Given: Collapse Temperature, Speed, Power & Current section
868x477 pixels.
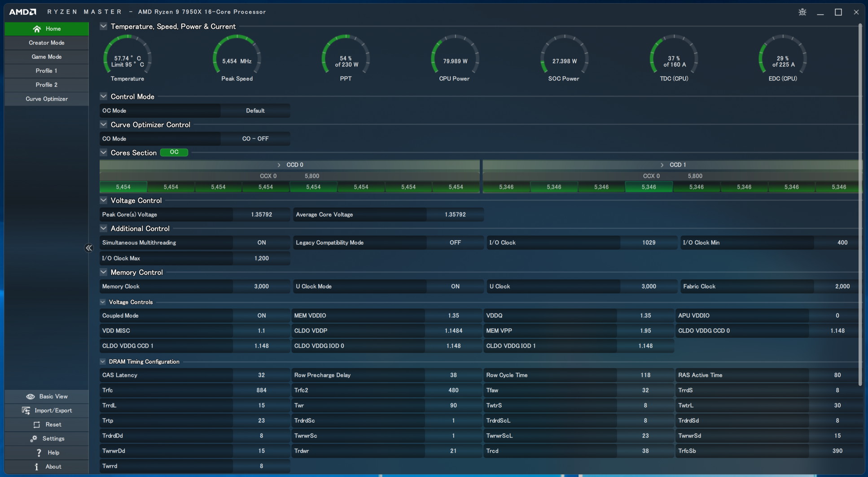Looking at the screenshot, I should tap(104, 26).
